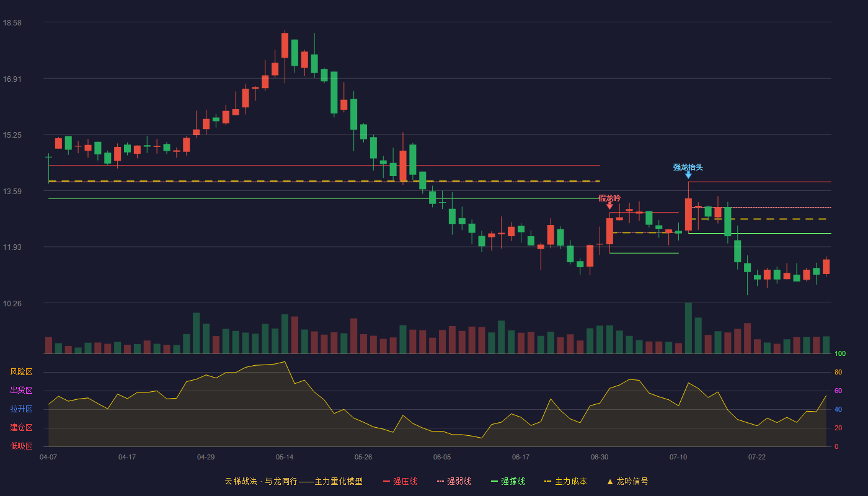Click the tallest volume bar
Image resolution: width=868 pixels, height=496 pixels.
(x=688, y=328)
